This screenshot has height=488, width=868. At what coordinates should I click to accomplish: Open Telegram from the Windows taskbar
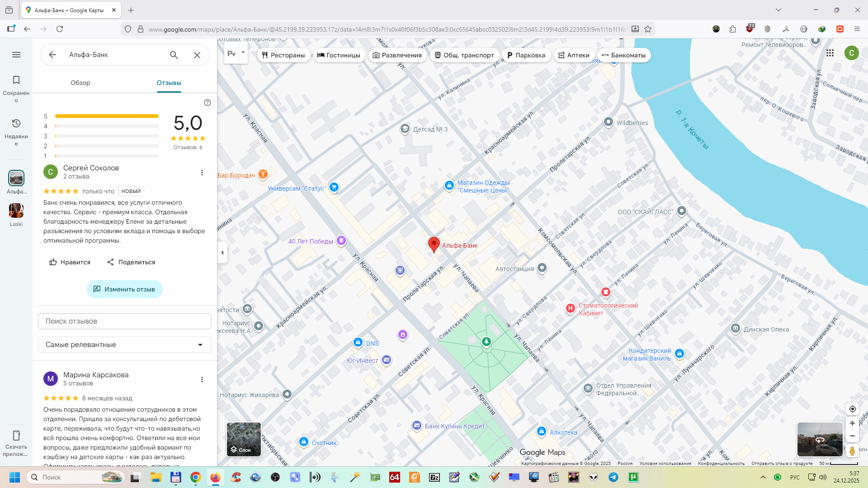pyautogui.click(x=613, y=477)
